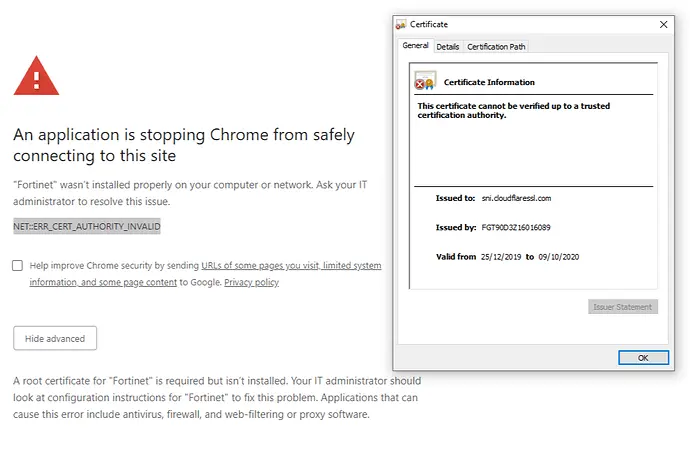
Task: Close the Certificate dialog
Action: (664, 25)
